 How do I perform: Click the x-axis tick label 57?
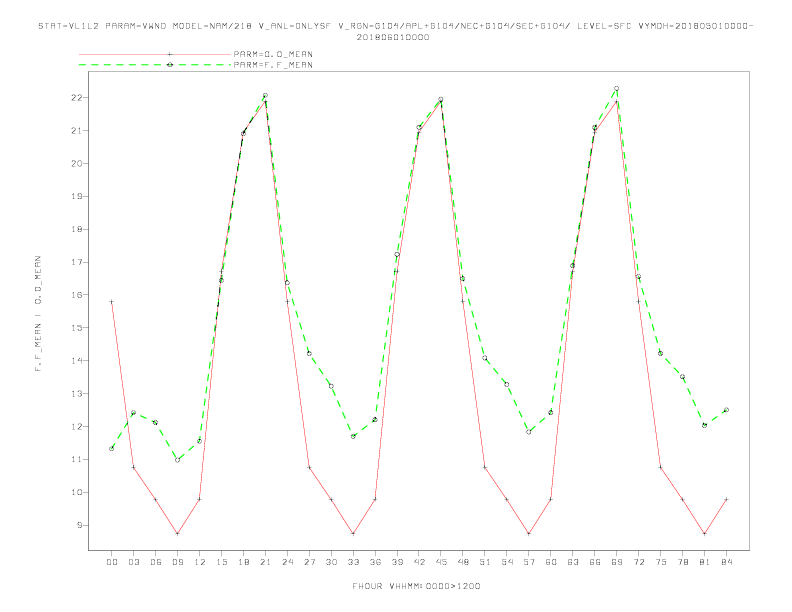point(529,562)
